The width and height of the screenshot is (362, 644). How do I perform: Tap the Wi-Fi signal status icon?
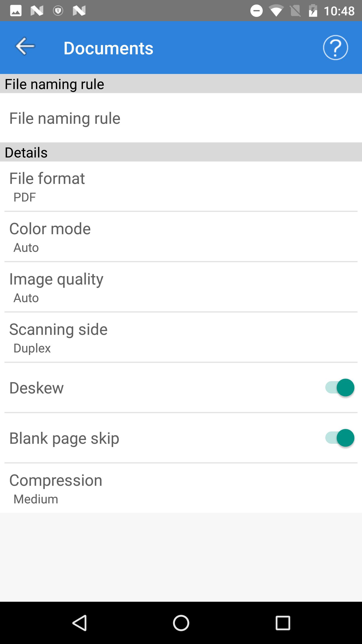click(x=276, y=11)
